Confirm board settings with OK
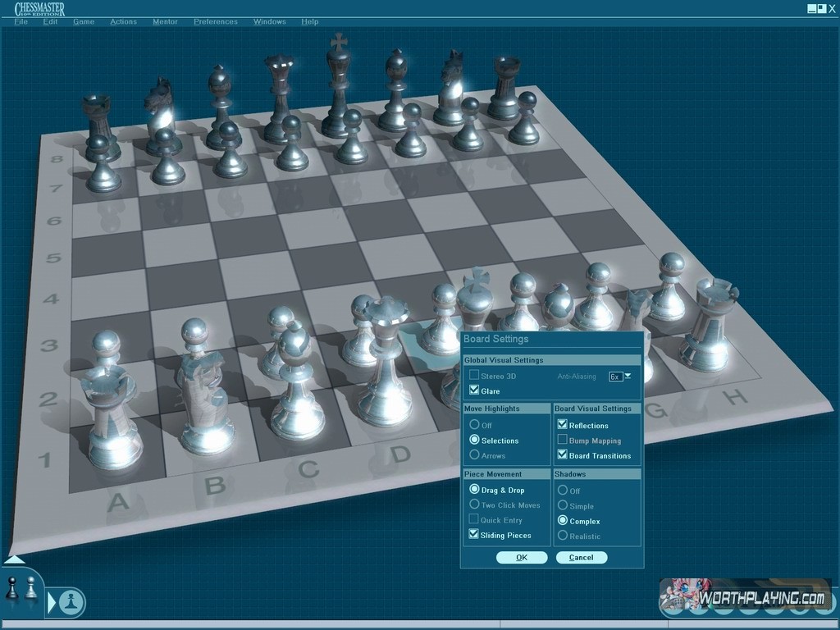This screenshot has height=630, width=840. pyautogui.click(x=522, y=558)
